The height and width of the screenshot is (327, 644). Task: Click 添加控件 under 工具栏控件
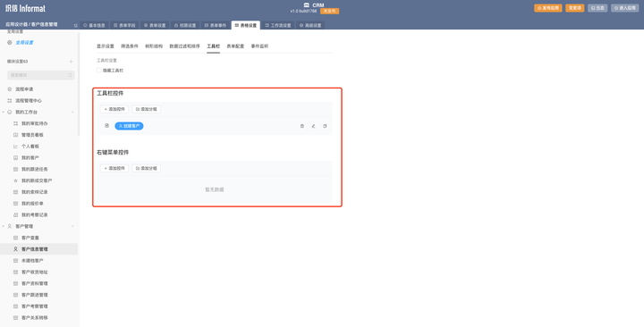(x=114, y=109)
